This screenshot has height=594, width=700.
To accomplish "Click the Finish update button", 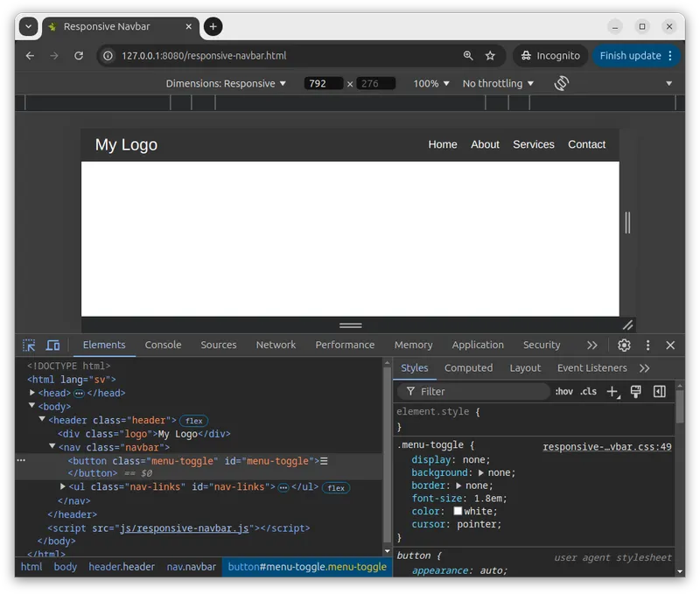I will click(630, 55).
